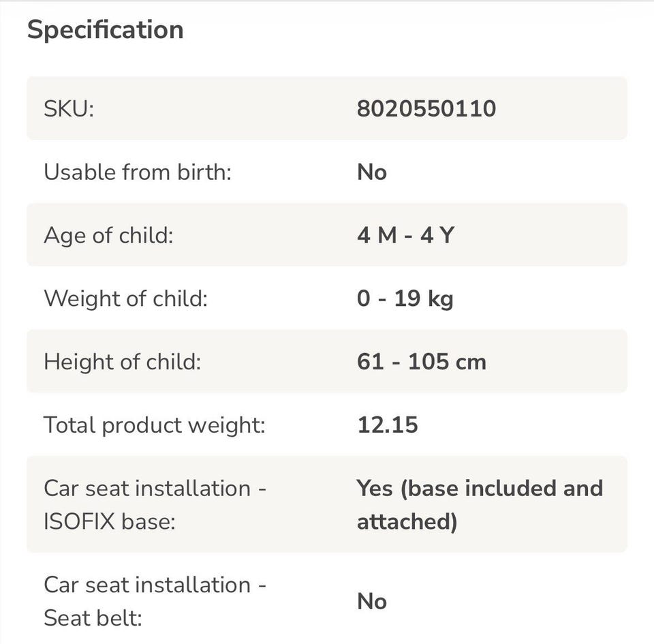Select the SKU number 8020550110
This screenshot has width=654, height=644.
pyautogui.click(x=426, y=108)
